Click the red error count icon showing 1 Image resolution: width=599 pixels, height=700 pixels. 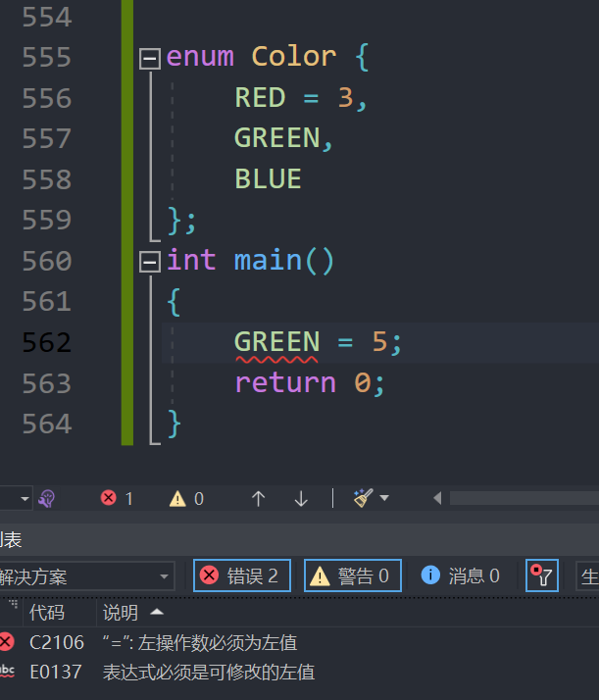[109, 498]
